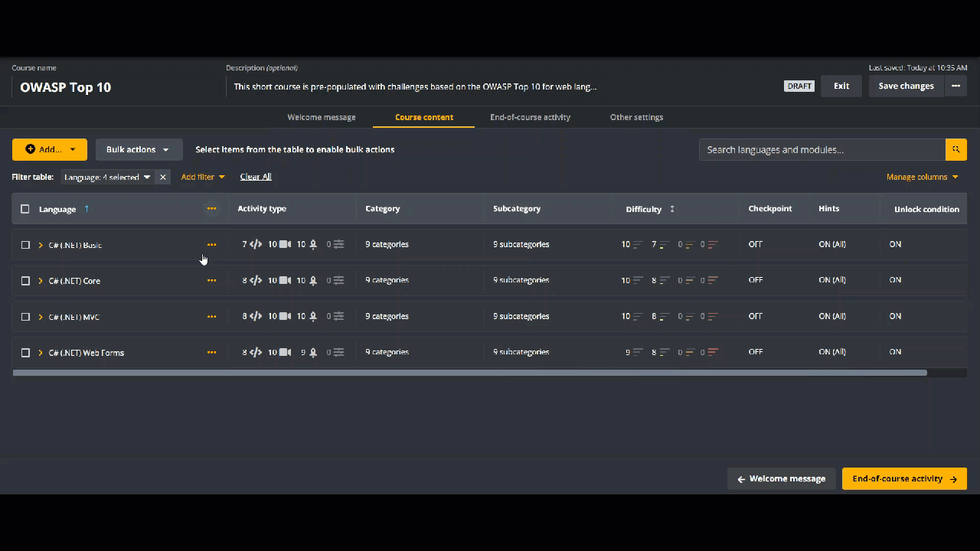Click the Unlock condition column header
The image size is (980, 551).
tap(926, 209)
